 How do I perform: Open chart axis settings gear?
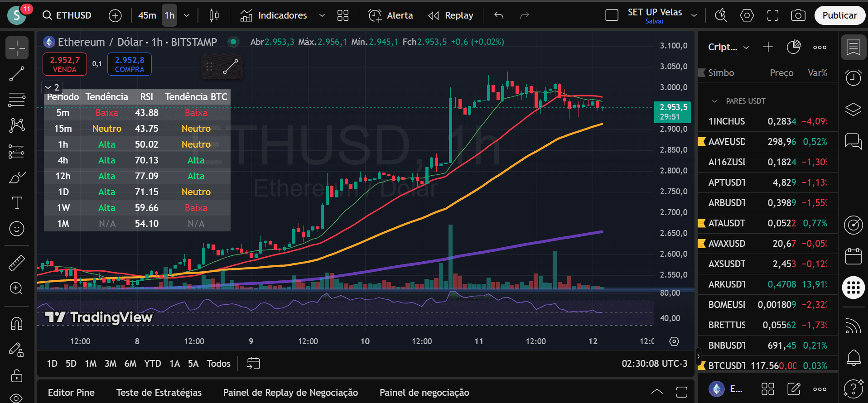[675, 341]
